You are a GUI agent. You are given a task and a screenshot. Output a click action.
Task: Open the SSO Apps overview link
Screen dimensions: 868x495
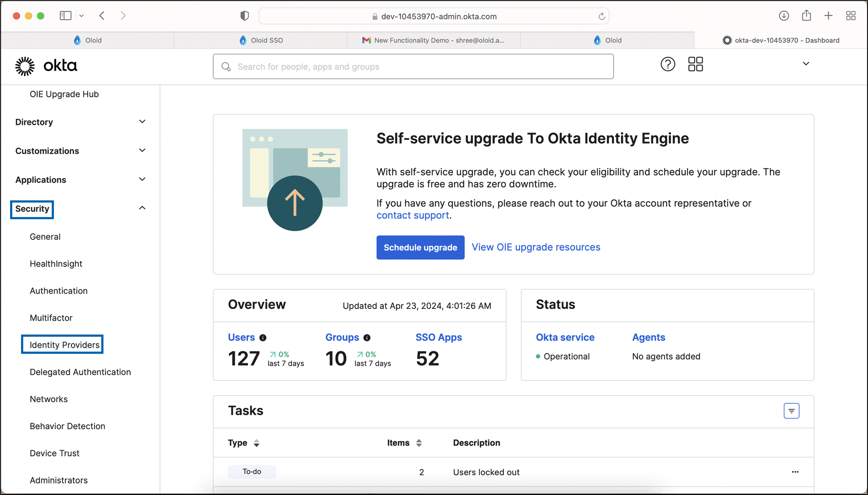click(x=439, y=337)
